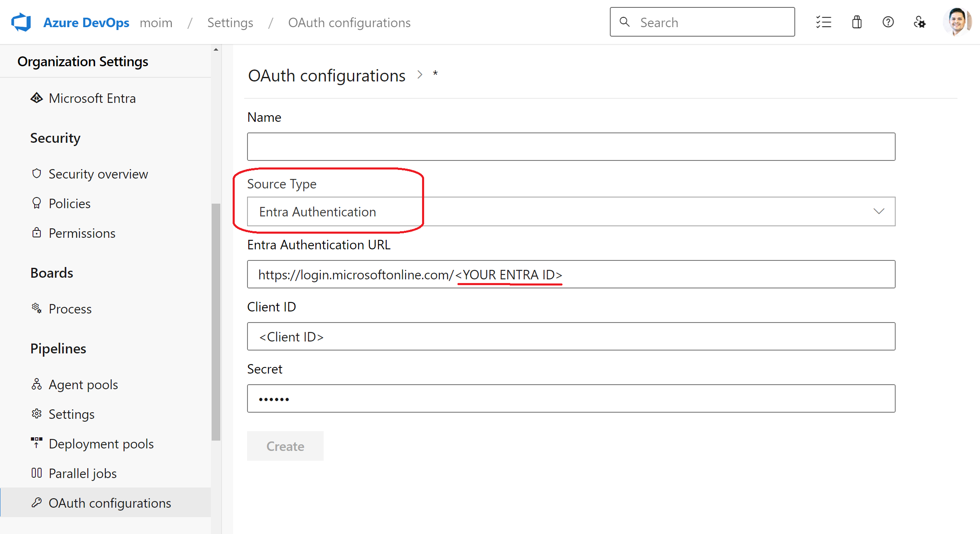This screenshot has height=534, width=980.
Task: Open the Azure DevOps home link
Action: click(86, 23)
